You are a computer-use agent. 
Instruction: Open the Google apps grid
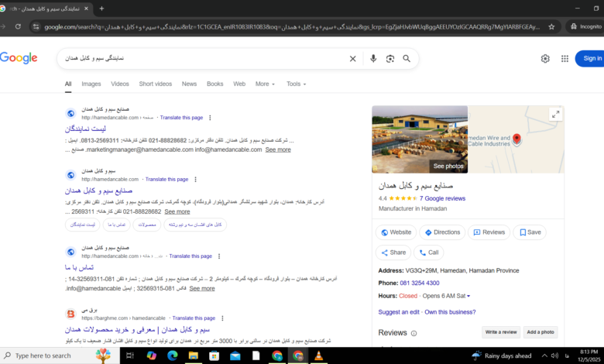(x=565, y=59)
